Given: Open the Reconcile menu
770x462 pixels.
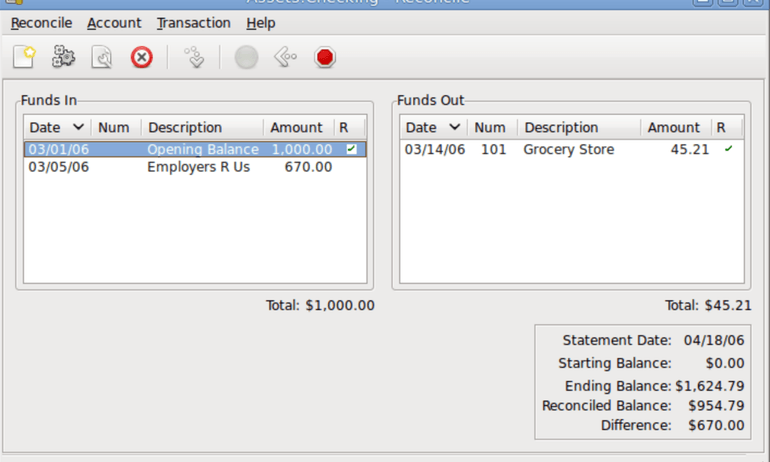Looking at the screenshot, I should [41, 22].
